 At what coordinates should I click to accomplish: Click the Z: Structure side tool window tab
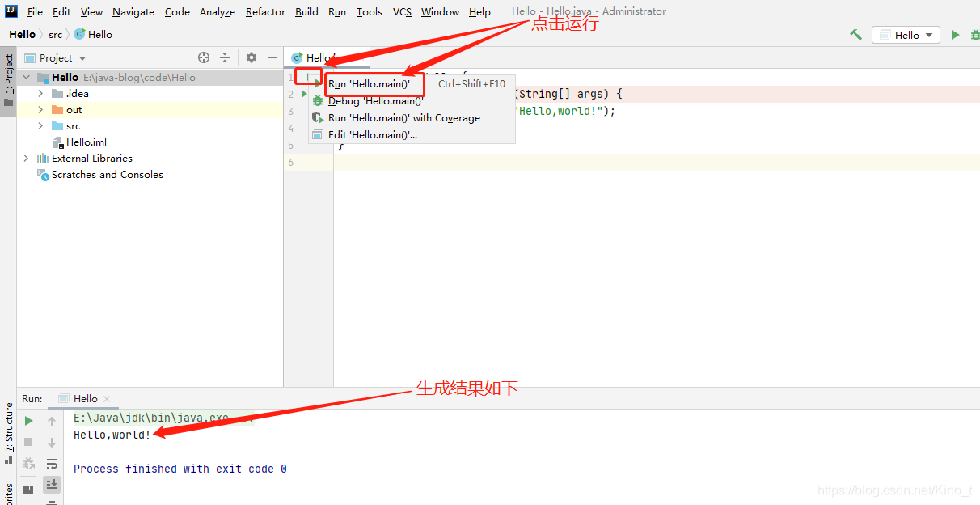tap(8, 434)
